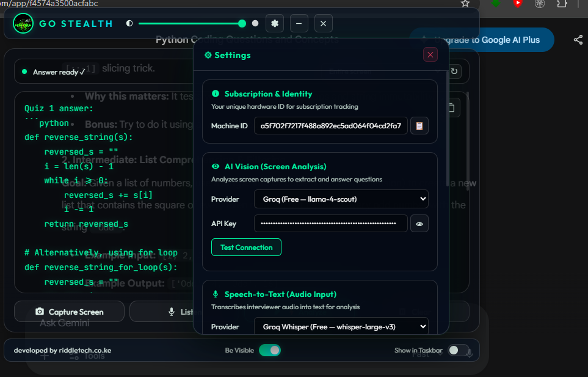This screenshot has height=377, width=588.
Task: Click browser bookmark star icon
Action: point(465,4)
